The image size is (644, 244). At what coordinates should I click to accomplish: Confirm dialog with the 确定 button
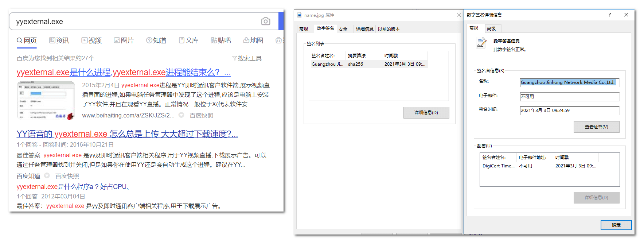(x=616, y=225)
